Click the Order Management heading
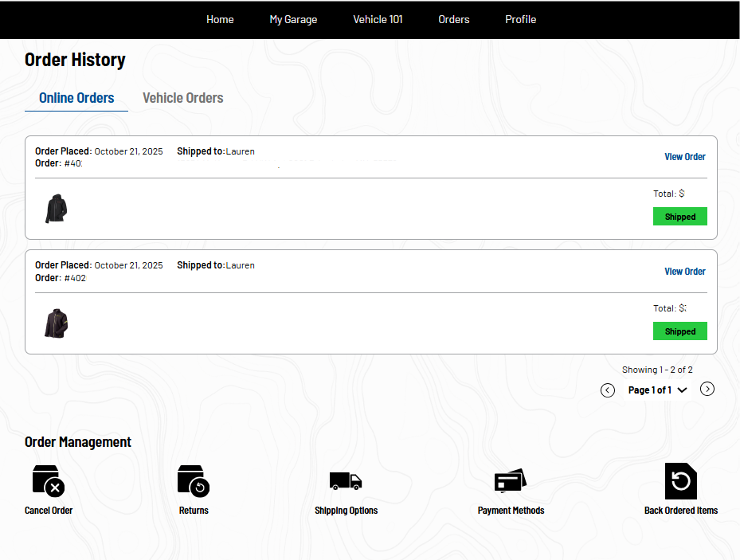 click(78, 442)
